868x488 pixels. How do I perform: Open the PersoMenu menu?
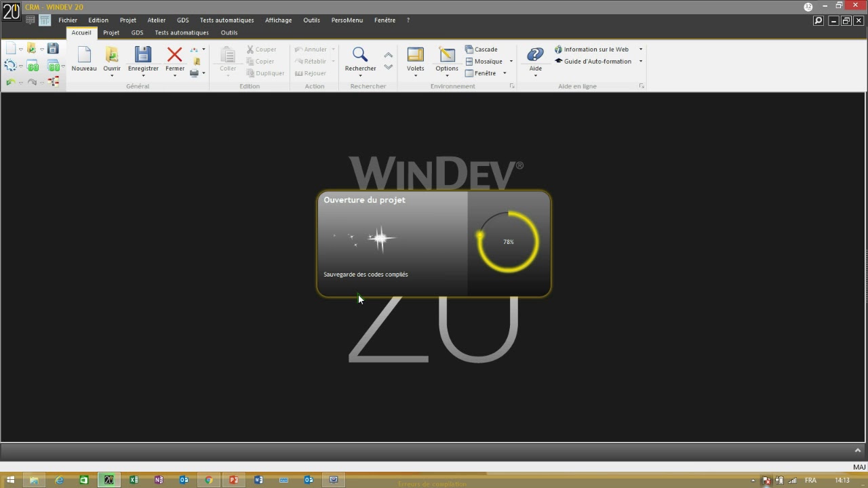347,20
